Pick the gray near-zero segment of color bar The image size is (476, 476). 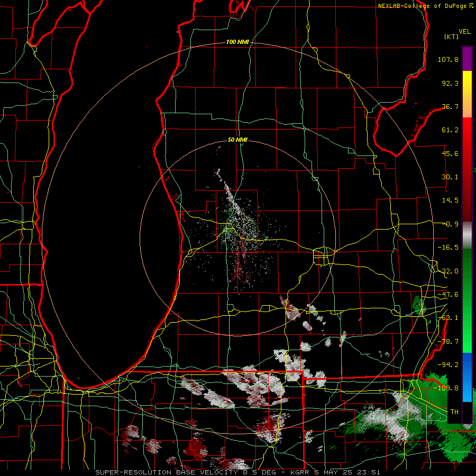point(467,235)
